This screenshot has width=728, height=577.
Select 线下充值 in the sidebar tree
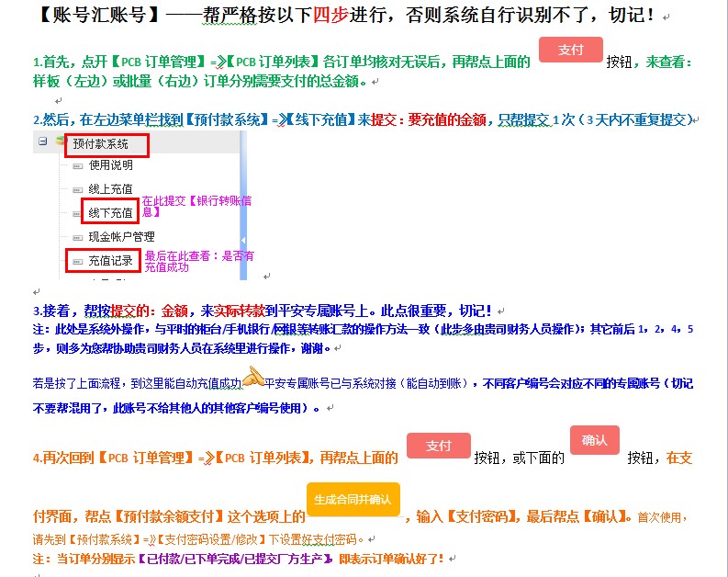pos(110,213)
